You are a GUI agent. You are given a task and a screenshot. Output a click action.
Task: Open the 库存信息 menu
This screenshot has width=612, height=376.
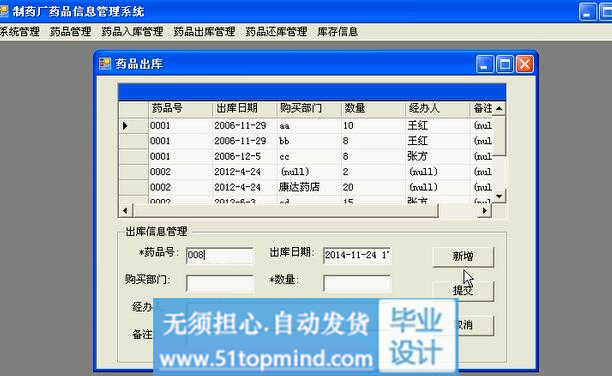(x=338, y=32)
